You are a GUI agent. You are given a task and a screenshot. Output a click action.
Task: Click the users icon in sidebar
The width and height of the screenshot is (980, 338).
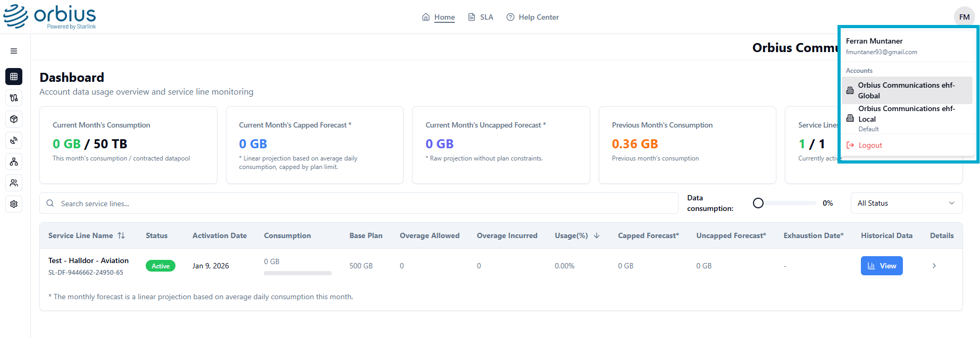pyautogui.click(x=14, y=183)
